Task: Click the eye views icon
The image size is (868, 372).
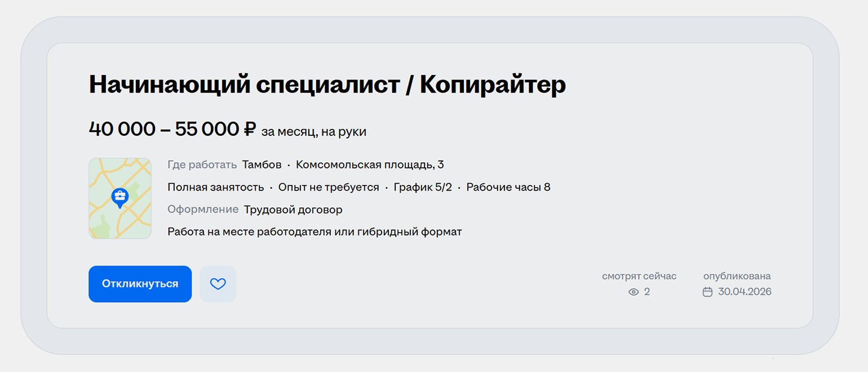Action: [x=634, y=292]
